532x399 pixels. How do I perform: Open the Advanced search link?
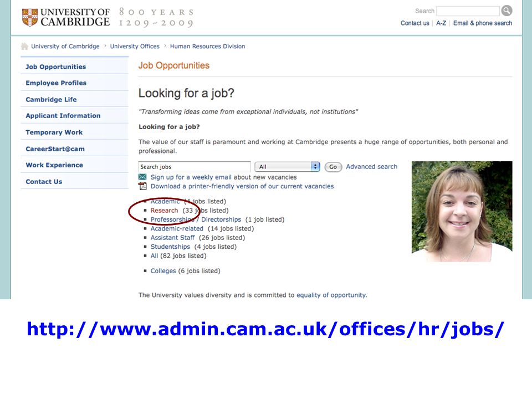pyautogui.click(x=371, y=167)
